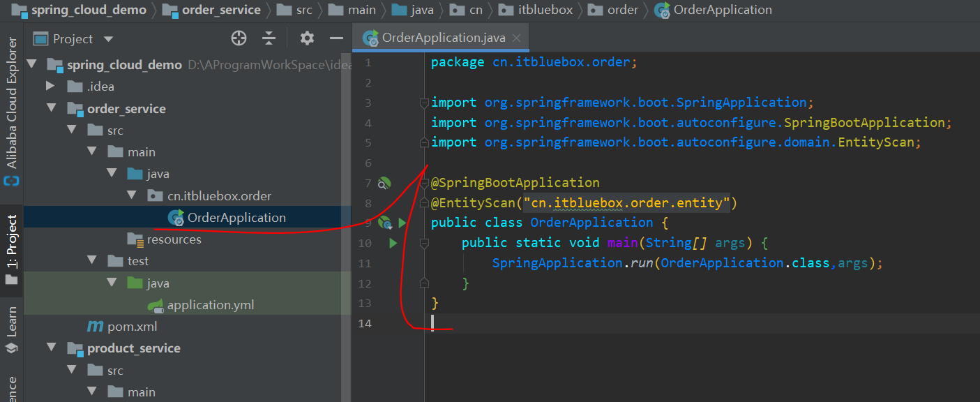Screen dimensions: 980x402
Task: Click Spring Boot application gutter icon line 7
Action: click(384, 183)
